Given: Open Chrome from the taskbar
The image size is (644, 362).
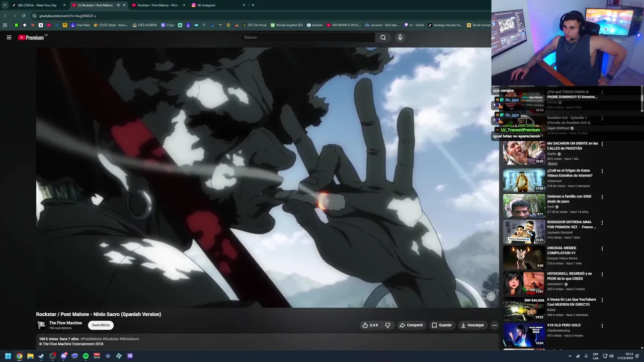Looking at the screenshot, I should point(19,356).
